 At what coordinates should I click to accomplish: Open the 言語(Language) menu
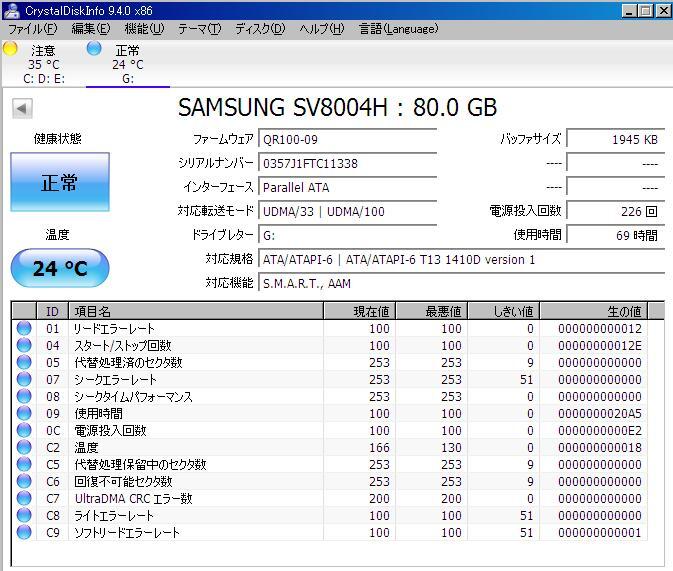tap(399, 29)
